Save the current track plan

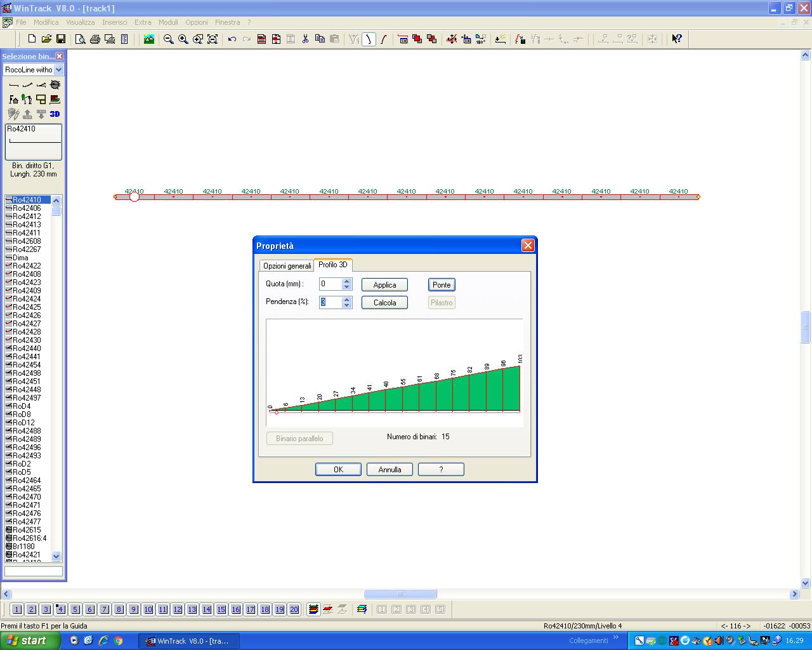[x=61, y=39]
